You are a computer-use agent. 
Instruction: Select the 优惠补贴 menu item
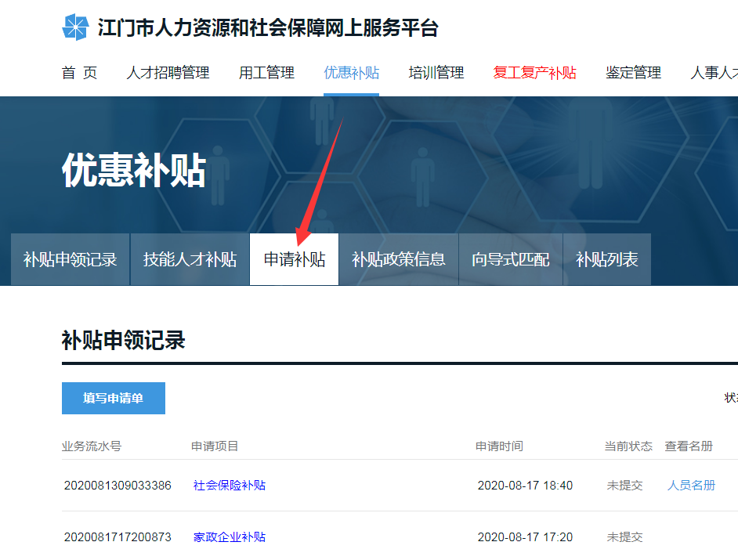pos(351,72)
